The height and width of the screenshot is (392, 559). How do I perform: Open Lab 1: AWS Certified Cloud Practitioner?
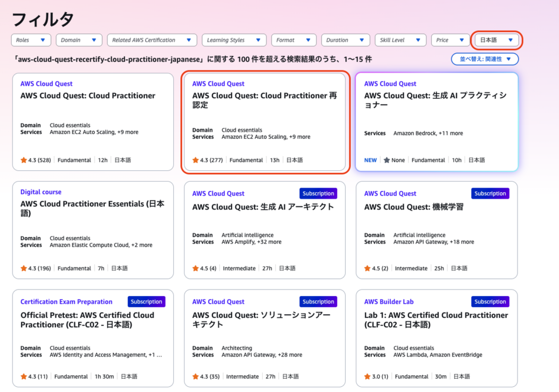pyautogui.click(x=436, y=320)
